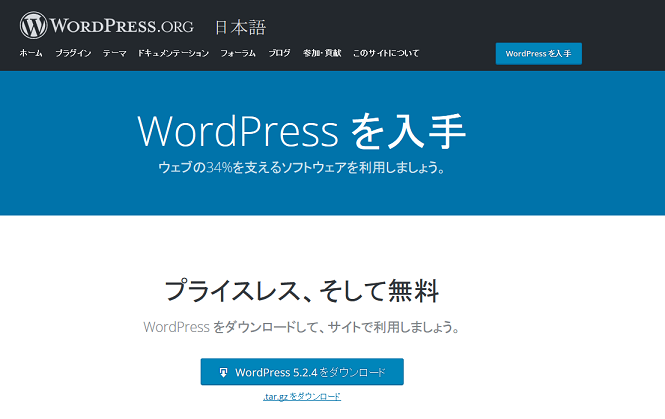
Task: Open the ホーム menu item
Action: (x=31, y=53)
